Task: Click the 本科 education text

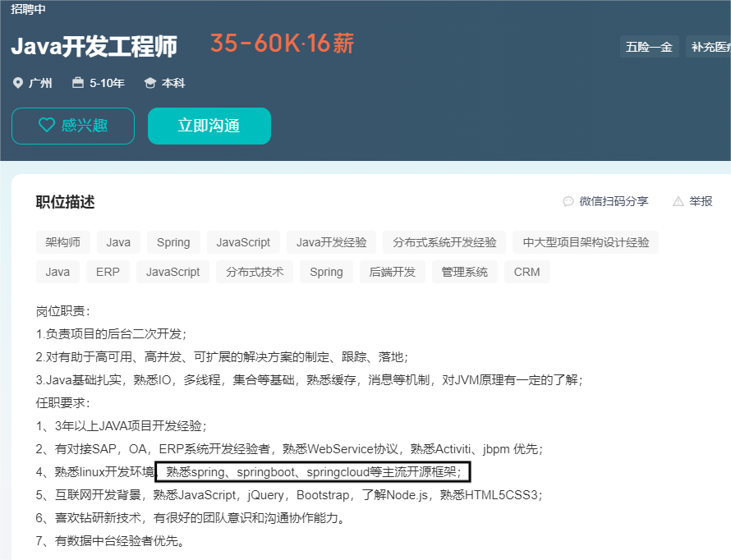Action: 173,83
